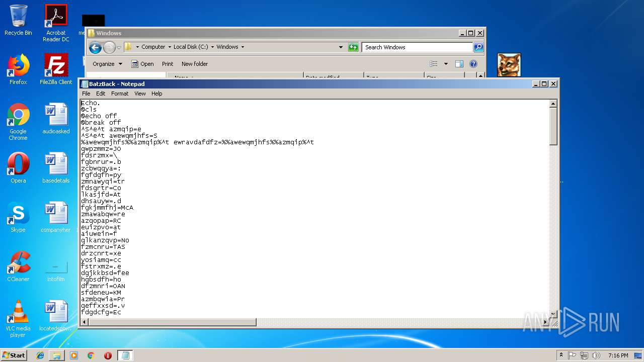Image resolution: width=644 pixels, height=362 pixels.
Task: Open recent pages dropdown beside Forward button
Action: pos(119,47)
